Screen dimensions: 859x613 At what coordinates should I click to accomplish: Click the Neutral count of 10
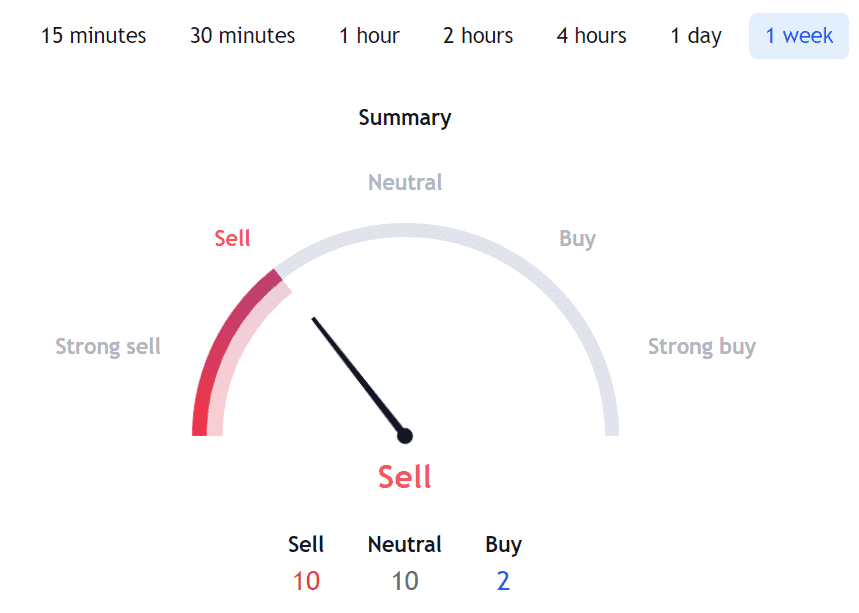click(405, 581)
